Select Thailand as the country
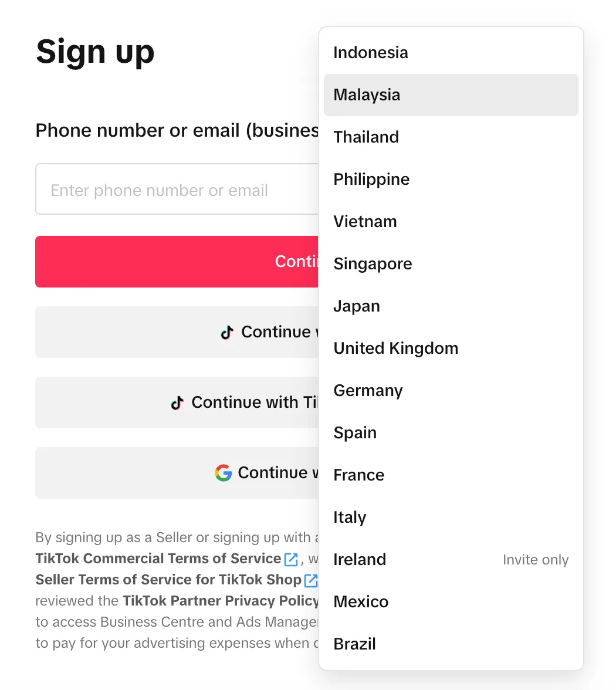This screenshot has width=616, height=690. (366, 137)
